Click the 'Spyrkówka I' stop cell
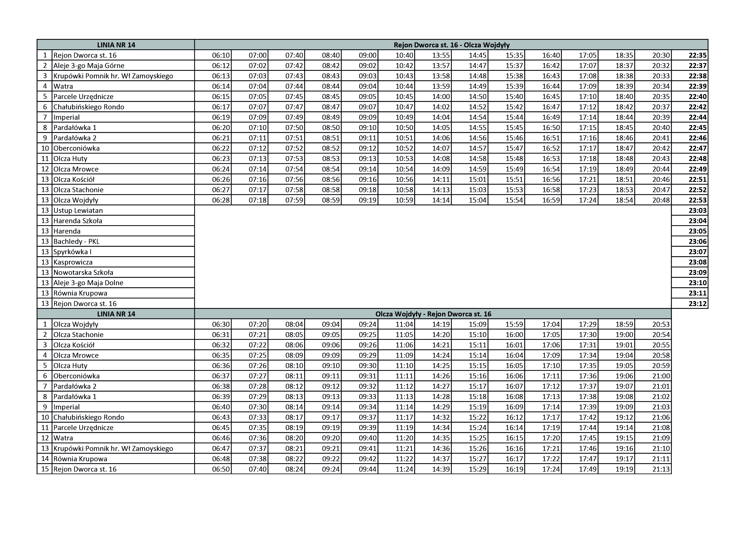This screenshot has height=534, width=756. (72, 252)
